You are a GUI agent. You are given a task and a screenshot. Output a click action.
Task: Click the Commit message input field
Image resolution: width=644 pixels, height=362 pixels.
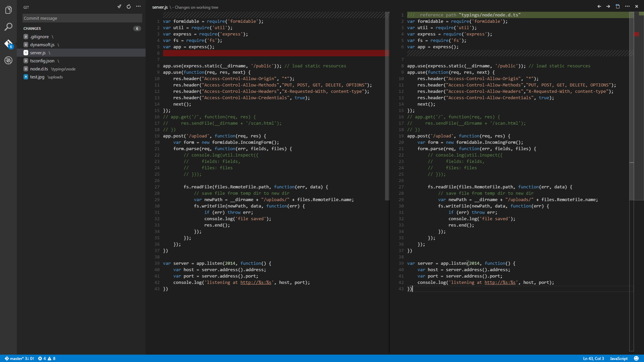82,18
